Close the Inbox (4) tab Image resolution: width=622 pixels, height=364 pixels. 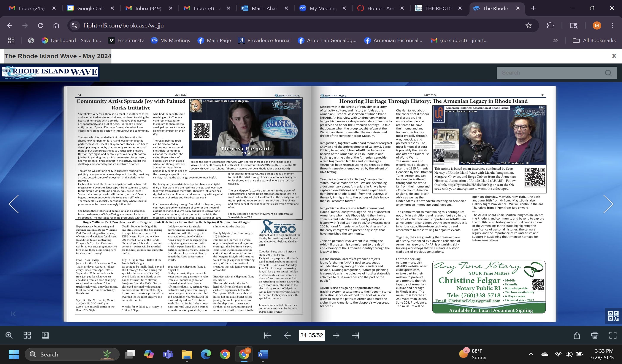click(x=228, y=8)
